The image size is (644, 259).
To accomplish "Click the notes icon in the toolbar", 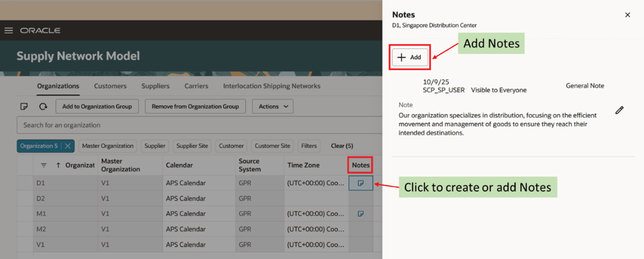I will point(24,107).
